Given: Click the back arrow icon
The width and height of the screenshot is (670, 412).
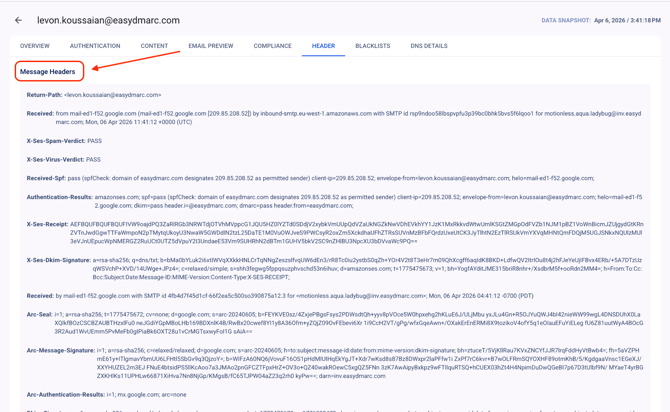Looking at the screenshot, I should [x=18, y=20].
